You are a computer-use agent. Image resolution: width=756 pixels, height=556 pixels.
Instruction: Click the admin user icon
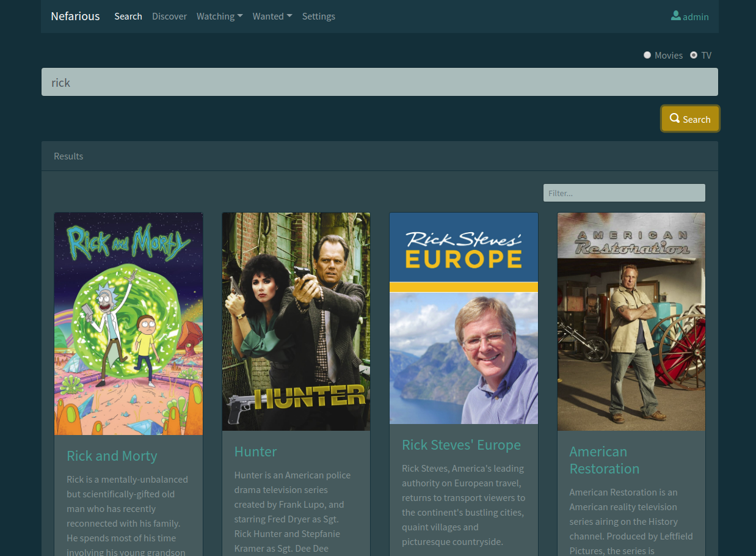click(x=675, y=16)
